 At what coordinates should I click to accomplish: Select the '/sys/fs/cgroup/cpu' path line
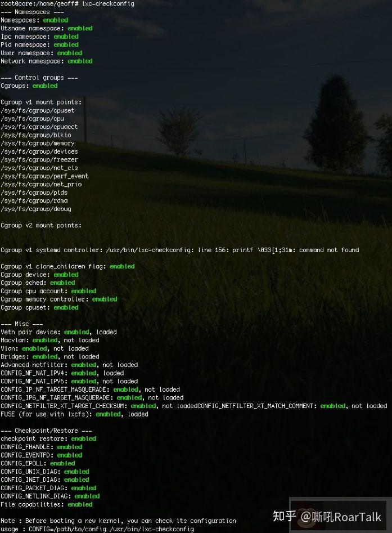pos(32,119)
